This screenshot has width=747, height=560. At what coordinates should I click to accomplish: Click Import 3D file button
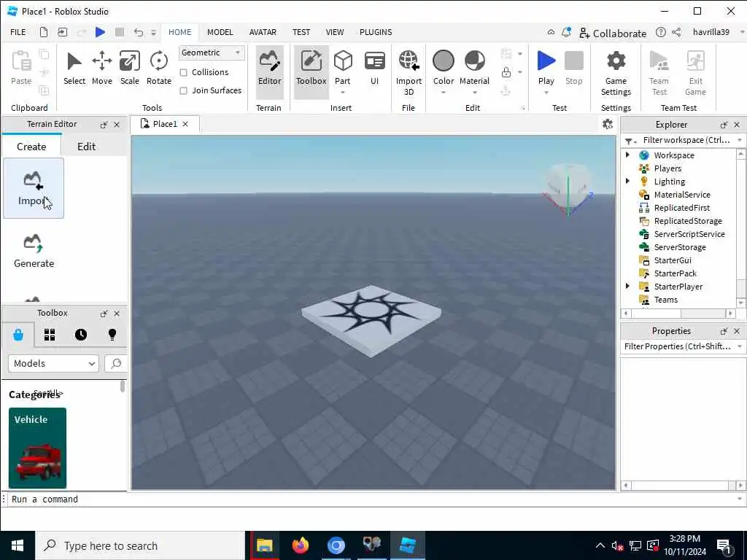pos(409,73)
